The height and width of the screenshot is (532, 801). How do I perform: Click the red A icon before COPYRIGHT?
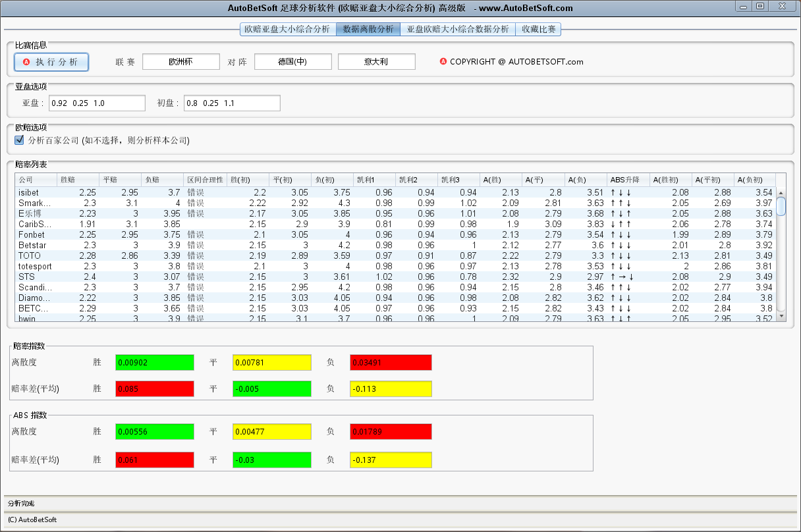coord(443,61)
